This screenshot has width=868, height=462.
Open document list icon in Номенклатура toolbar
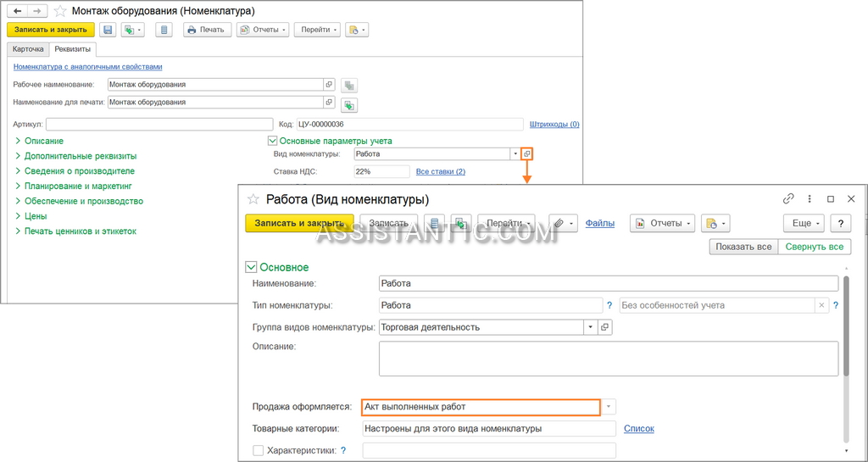164,30
